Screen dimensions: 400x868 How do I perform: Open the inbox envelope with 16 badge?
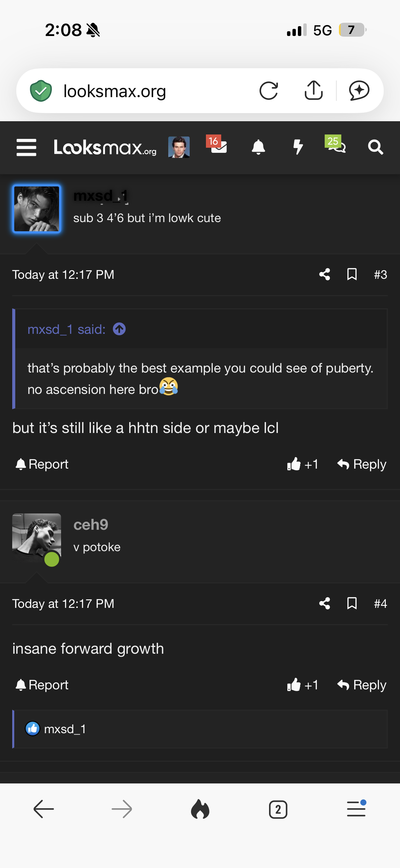(217, 145)
